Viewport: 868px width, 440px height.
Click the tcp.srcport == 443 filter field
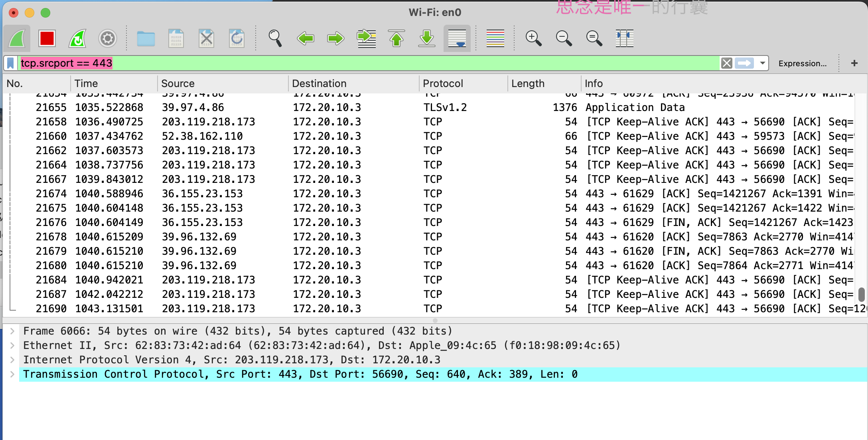[x=369, y=63]
